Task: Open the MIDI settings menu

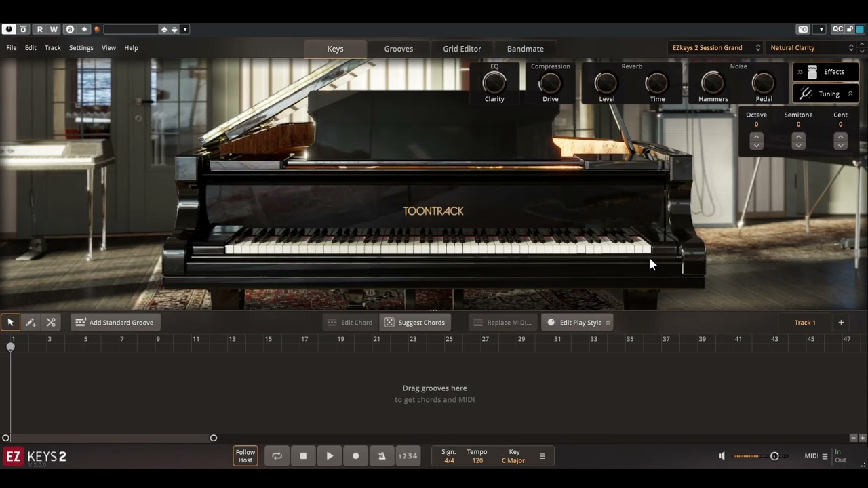Action: pos(816,456)
